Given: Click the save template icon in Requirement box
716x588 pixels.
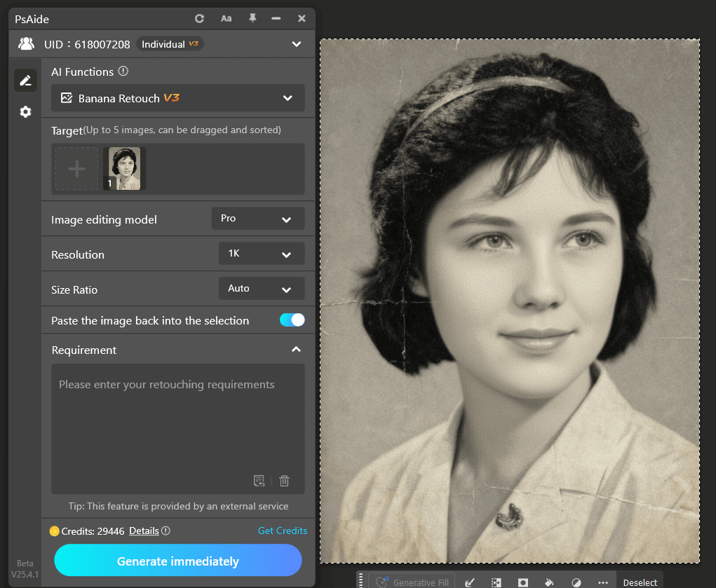Looking at the screenshot, I should pyautogui.click(x=259, y=481).
